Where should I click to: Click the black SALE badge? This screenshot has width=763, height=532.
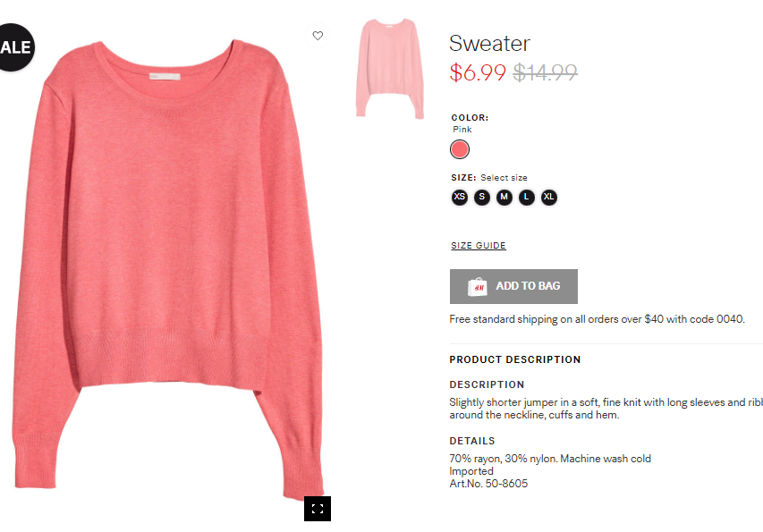coord(16,47)
